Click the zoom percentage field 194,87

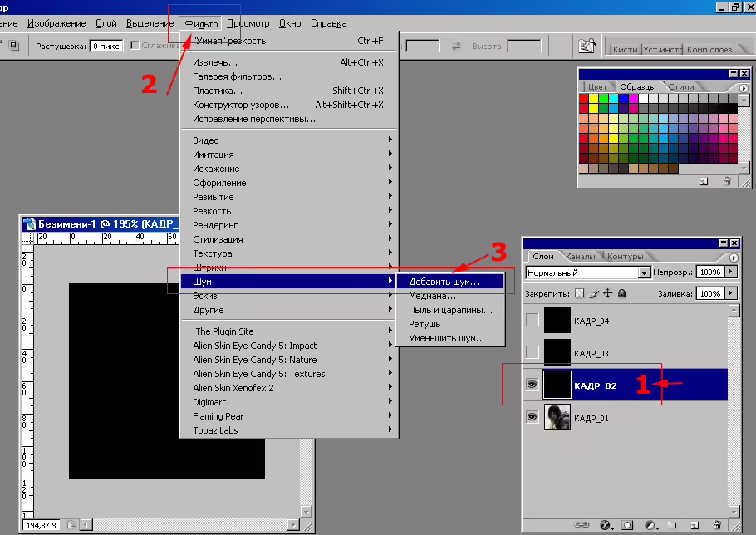(x=41, y=525)
